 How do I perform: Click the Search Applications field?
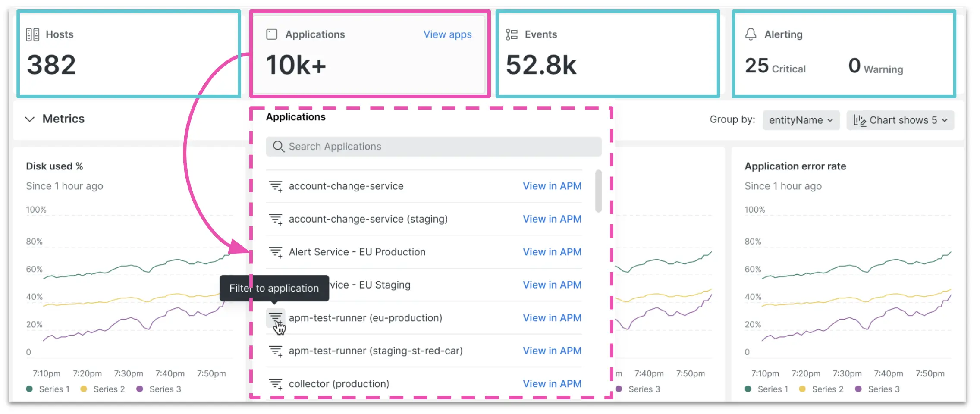coord(433,147)
